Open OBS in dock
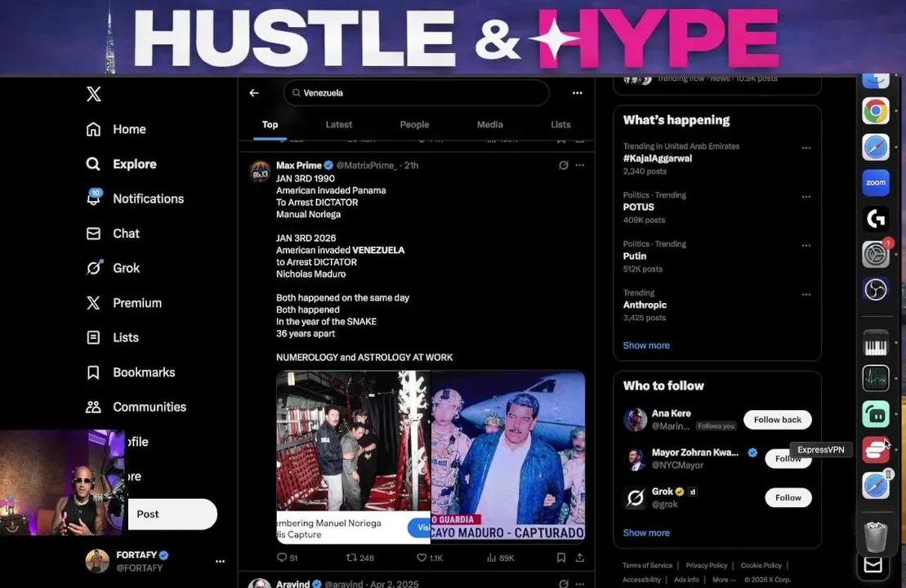Viewport: 906px width, 588px height. (876, 289)
